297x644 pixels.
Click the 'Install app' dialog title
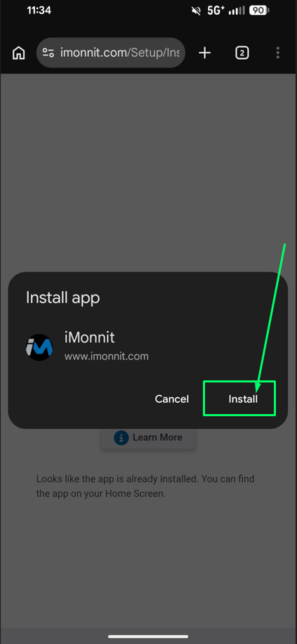point(62,298)
